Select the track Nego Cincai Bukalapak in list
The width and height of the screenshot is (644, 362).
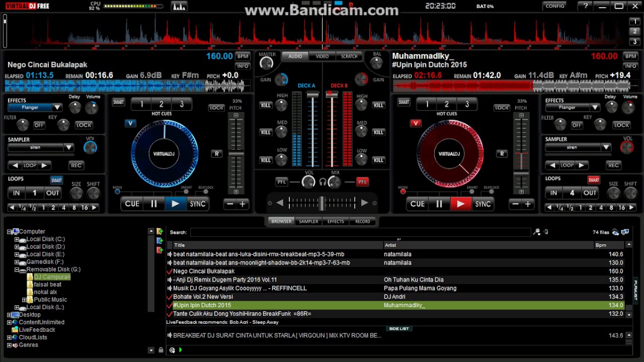tap(204, 271)
